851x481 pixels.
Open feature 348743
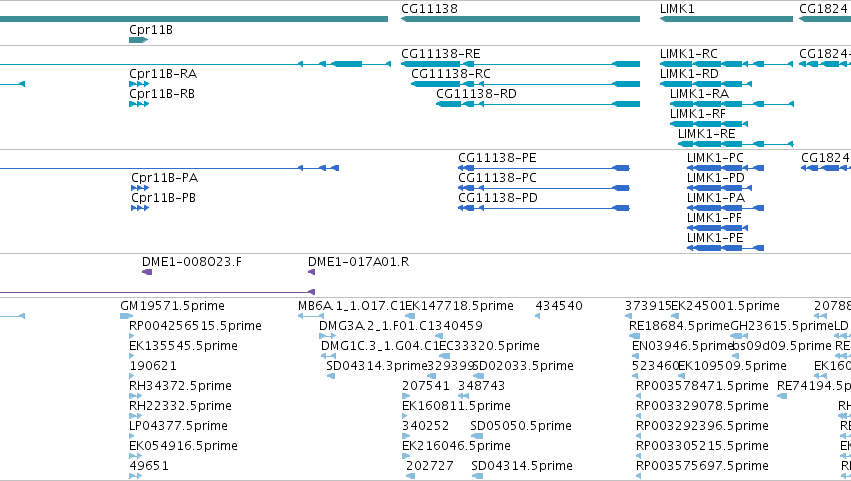tap(481, 387)
